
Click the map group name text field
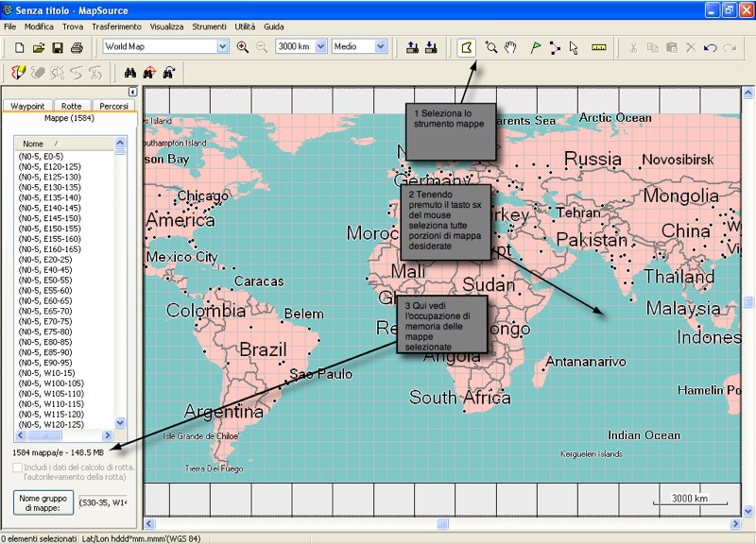[x=103, y=502]
